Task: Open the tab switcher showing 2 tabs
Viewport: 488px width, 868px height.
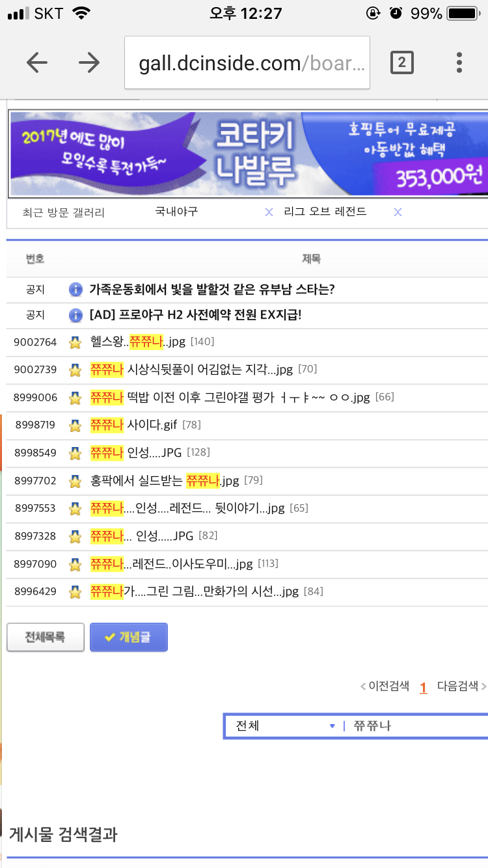Action: click(x=401, y=62)
